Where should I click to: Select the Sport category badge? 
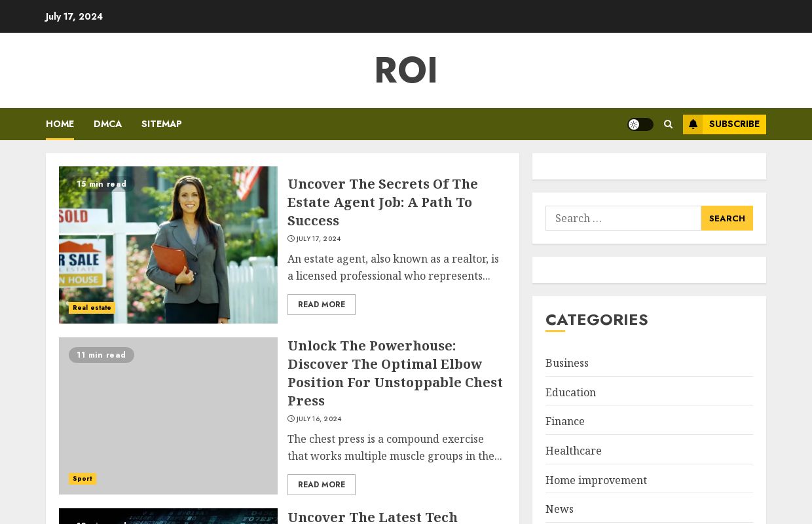(83, 479)
